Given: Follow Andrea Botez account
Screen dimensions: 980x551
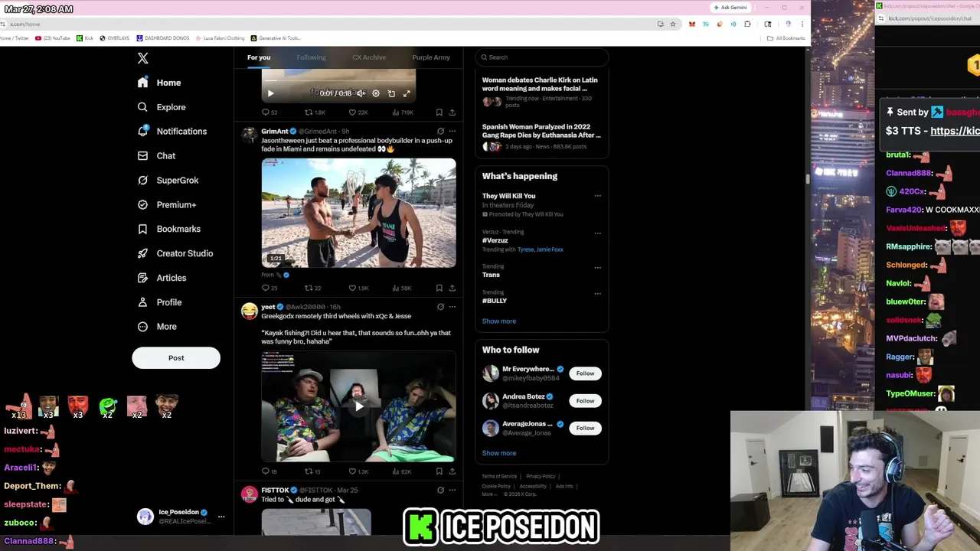Looking at the screenshot, I should (x=585, y=401).
